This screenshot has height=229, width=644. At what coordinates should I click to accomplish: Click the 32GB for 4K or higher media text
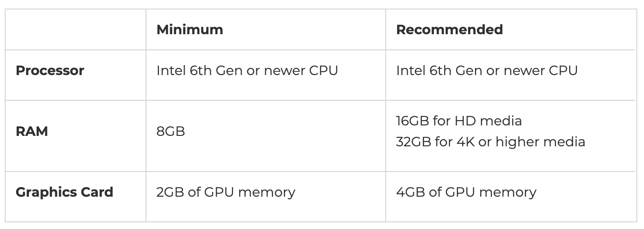491,142
